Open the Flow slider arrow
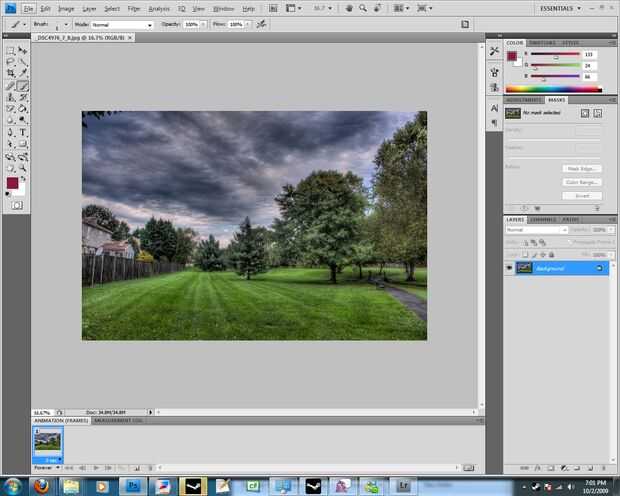This screenshot has height=496, width=620. (x=248, y=25)
